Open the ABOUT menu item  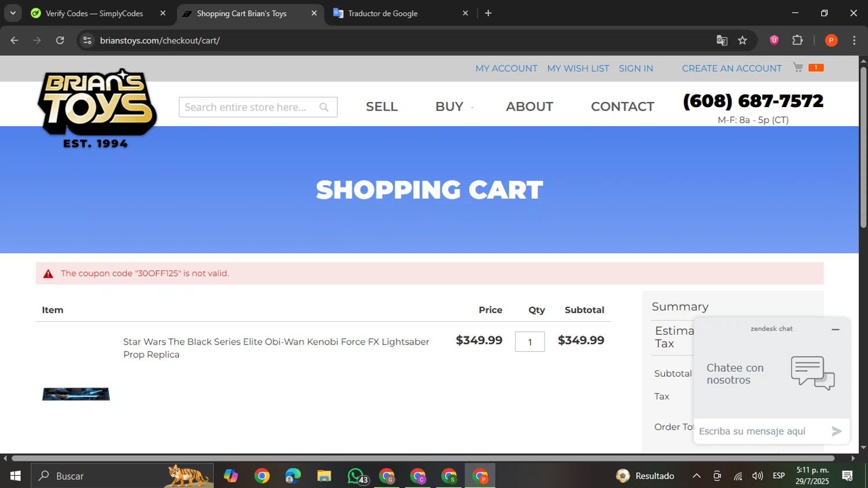(x=529, y=107)
